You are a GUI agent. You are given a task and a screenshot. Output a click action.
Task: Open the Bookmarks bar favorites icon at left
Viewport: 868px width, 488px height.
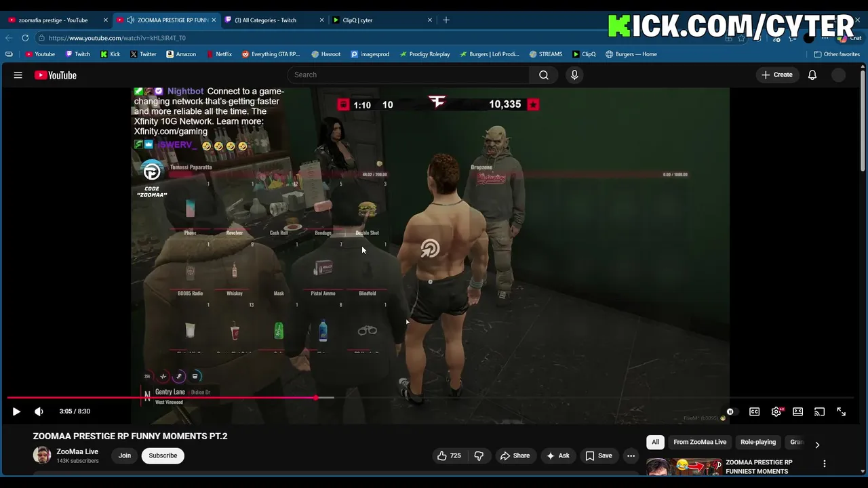coord(9,54)
